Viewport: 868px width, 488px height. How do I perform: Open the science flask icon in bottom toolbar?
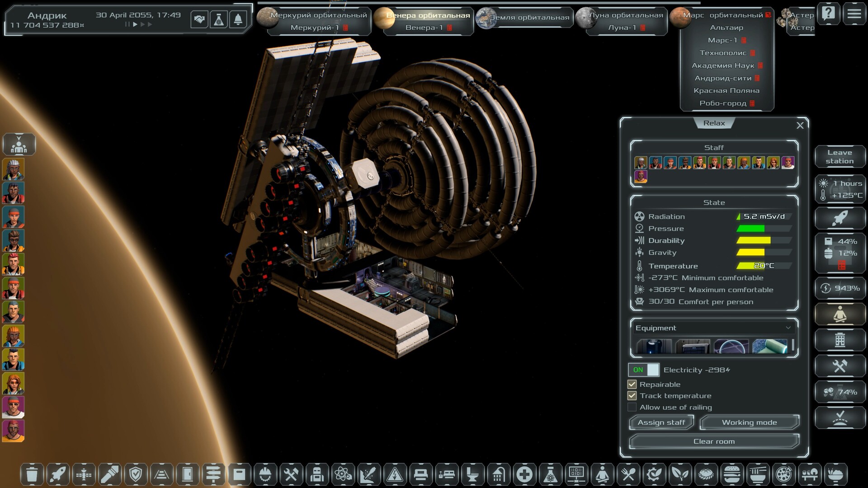pyautogui.click(x=551, y=474)
